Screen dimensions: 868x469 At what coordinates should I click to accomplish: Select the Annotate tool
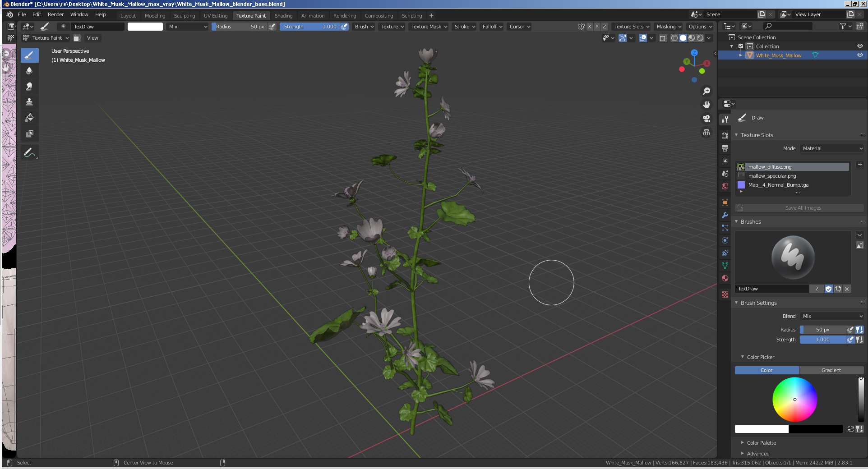pyautogui.click(x=29, y=153)
